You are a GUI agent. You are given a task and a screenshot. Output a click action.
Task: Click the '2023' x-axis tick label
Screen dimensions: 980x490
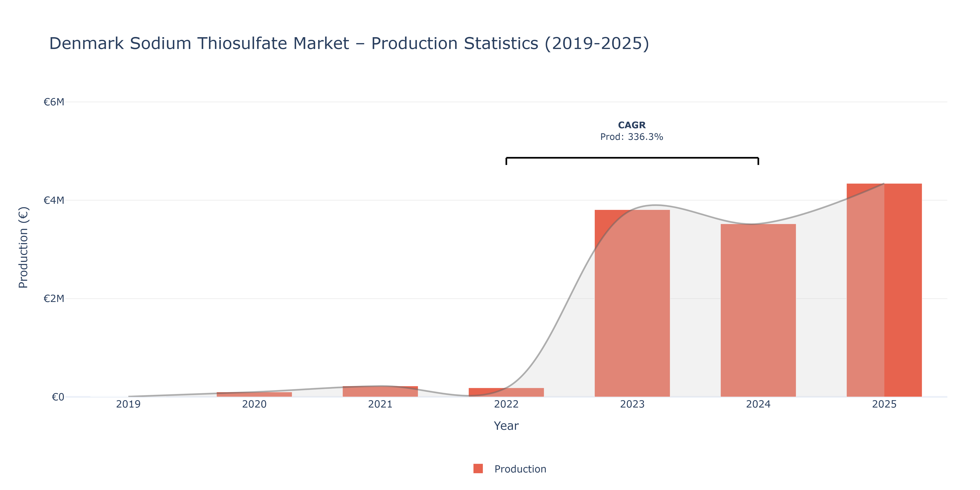coord(632,404)
